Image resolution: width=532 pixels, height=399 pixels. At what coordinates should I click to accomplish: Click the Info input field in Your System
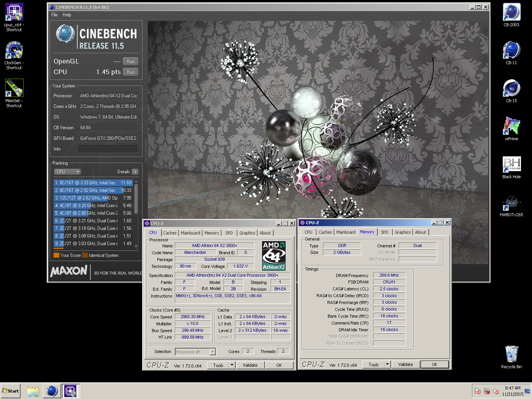tap(108, 149)
